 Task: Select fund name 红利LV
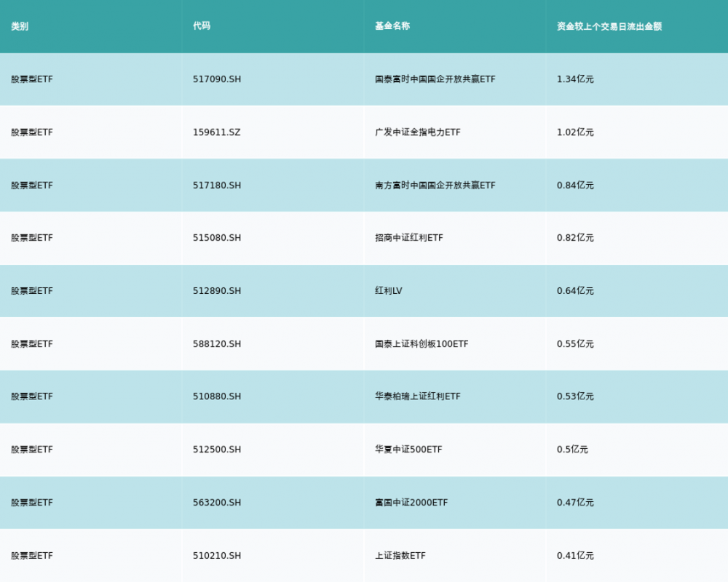click(x=389, y=291)
